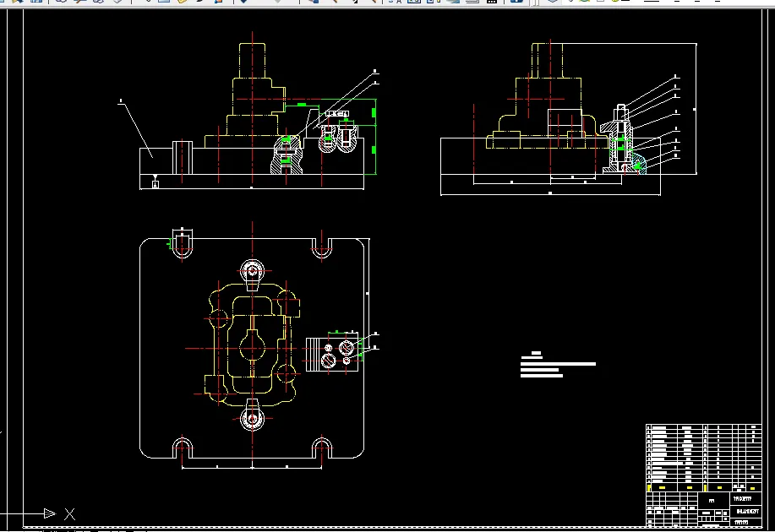Click the lower clamp bolt in the plan view
Viewport: 775px width, 532px height.
click(253, 416)
